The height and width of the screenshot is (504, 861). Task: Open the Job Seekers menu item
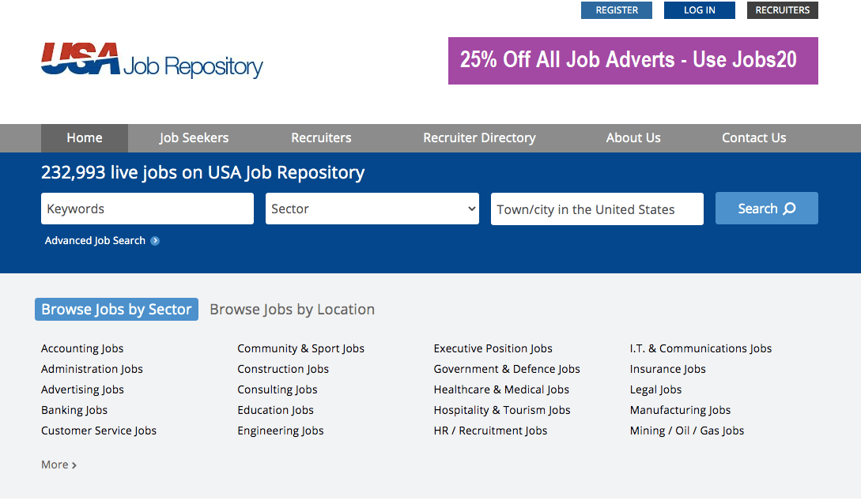pyautogui.click(x=194, y=137)
